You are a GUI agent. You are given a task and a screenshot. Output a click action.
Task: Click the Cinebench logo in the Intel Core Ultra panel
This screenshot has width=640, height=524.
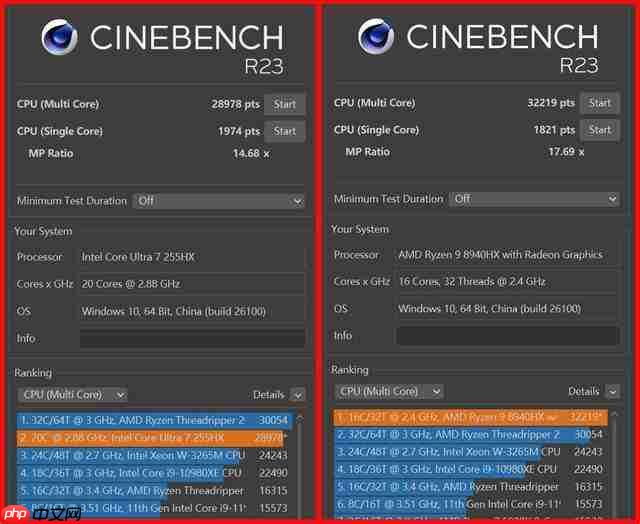[62, 38]
